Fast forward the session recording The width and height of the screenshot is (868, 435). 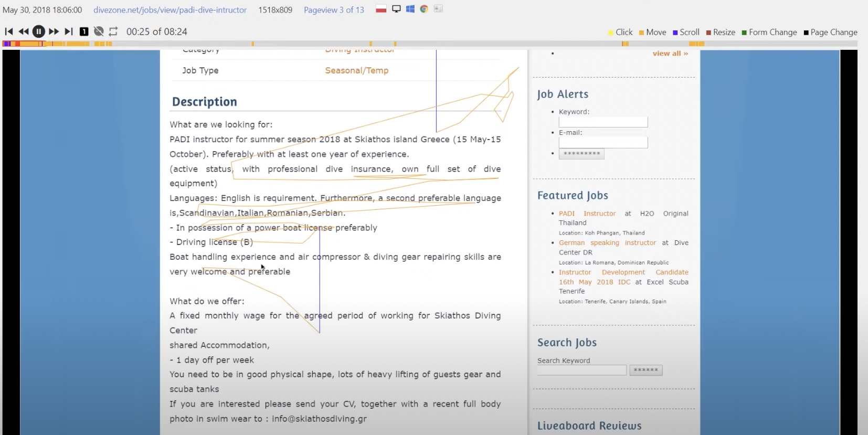pos(54,31)
